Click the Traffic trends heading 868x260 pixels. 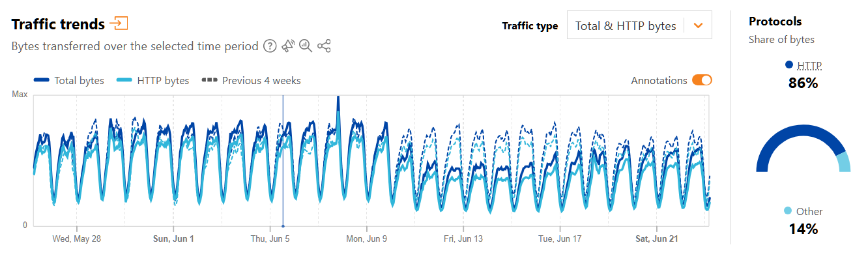coord(59,24)
